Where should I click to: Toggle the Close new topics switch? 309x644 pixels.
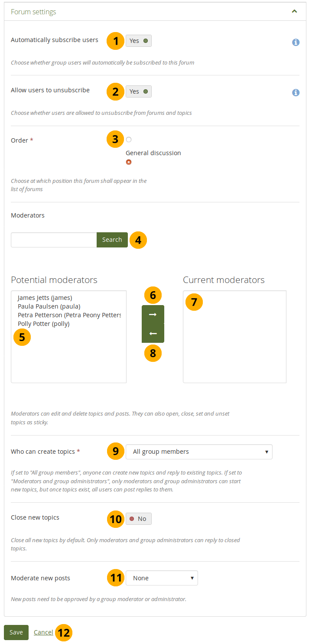coord(139,519)
